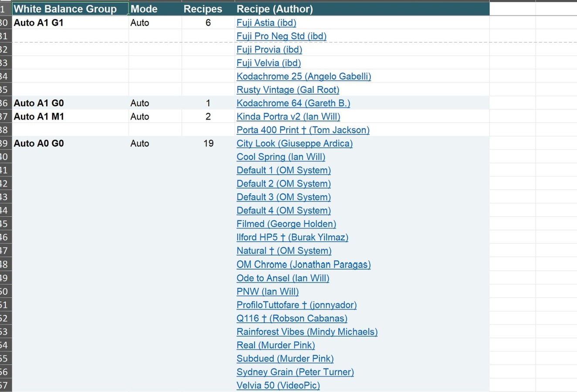Open the Fuji Astia (ibd) recipe link
The image size is (577, 392).
[x=266, y=23]
